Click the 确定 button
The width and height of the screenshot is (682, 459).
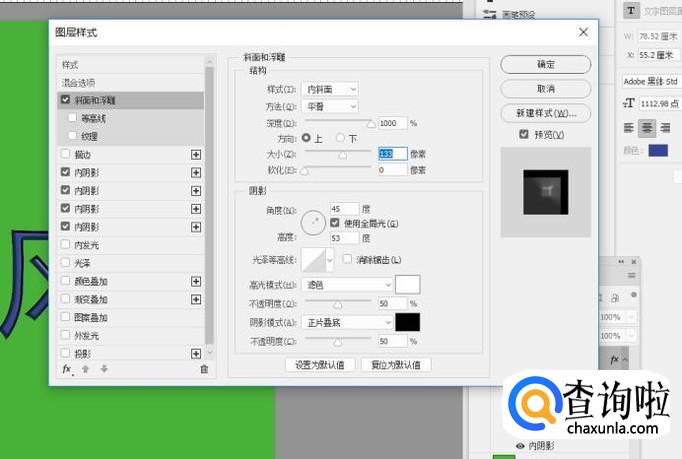(545, 64)
